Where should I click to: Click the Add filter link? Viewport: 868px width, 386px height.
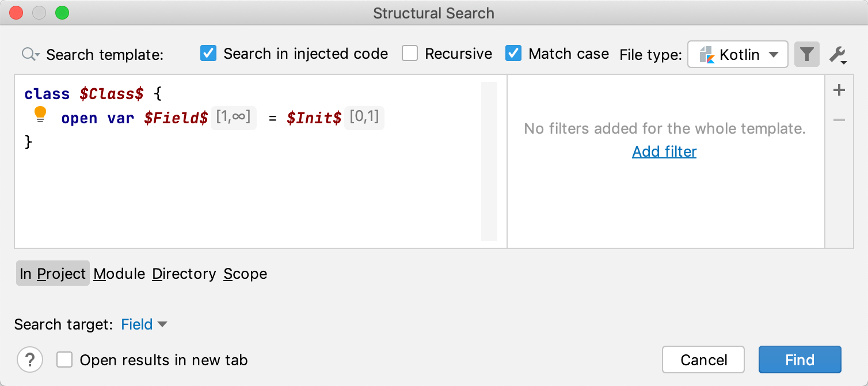pos(664,152)
